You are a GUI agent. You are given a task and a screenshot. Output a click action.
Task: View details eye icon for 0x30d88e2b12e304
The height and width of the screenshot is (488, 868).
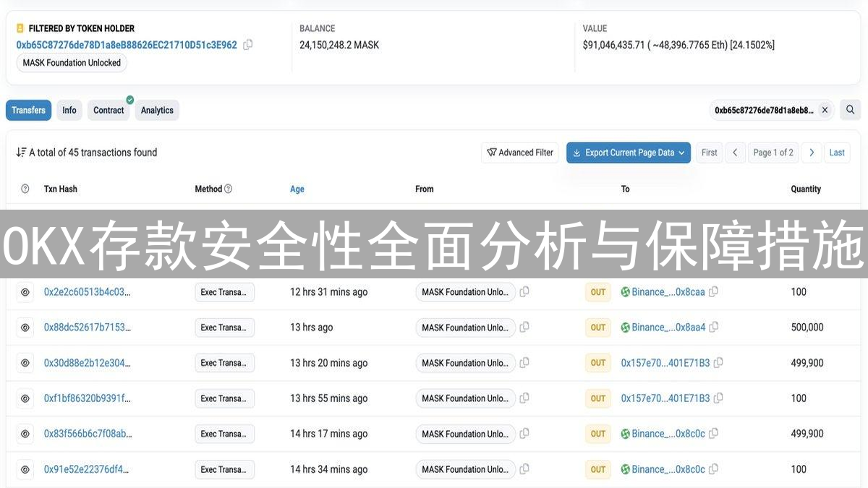tap(25, 363)
